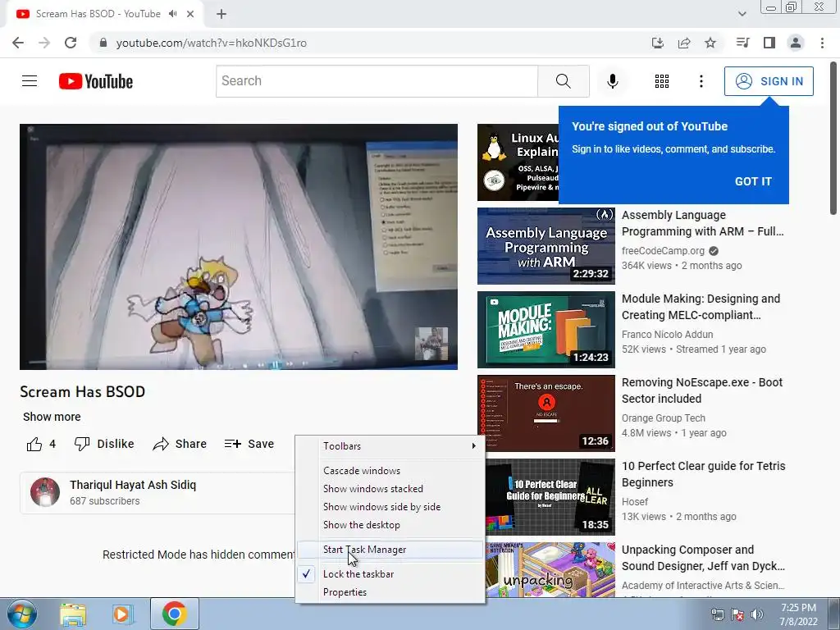
Task: Click the Hosef channel name
Action: [635, 501]
